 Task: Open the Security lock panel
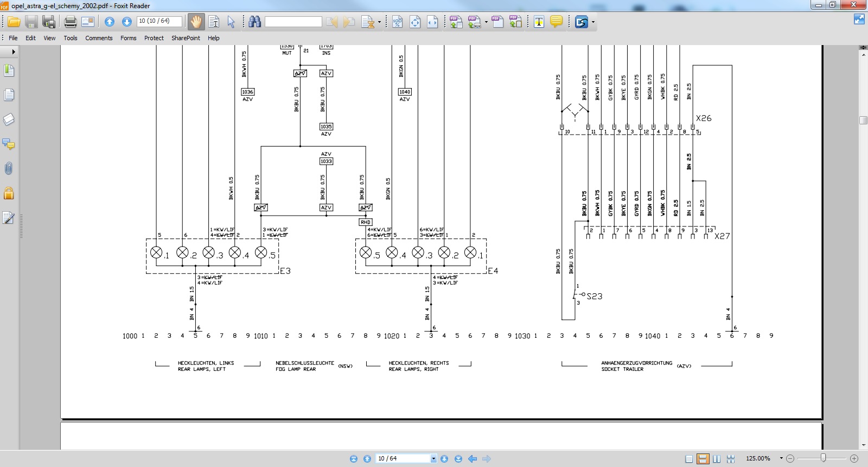tap(9, 193)
